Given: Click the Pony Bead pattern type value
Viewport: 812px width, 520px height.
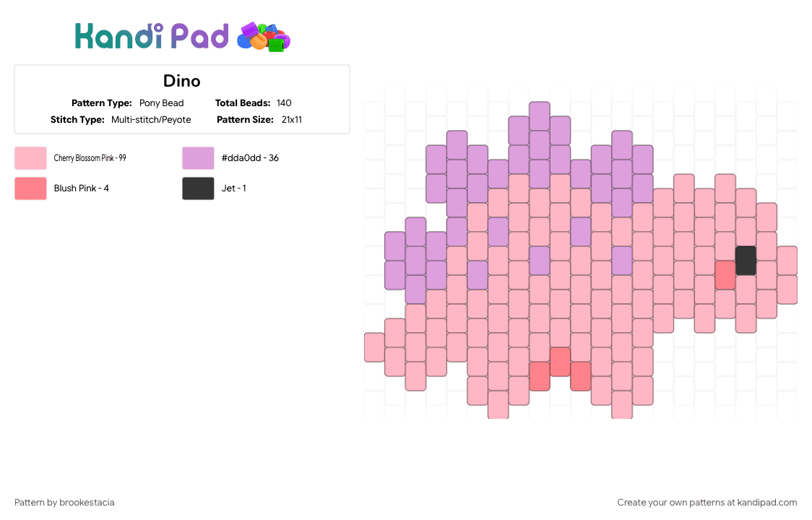Looking at the screenshot, I should (162, 103).
